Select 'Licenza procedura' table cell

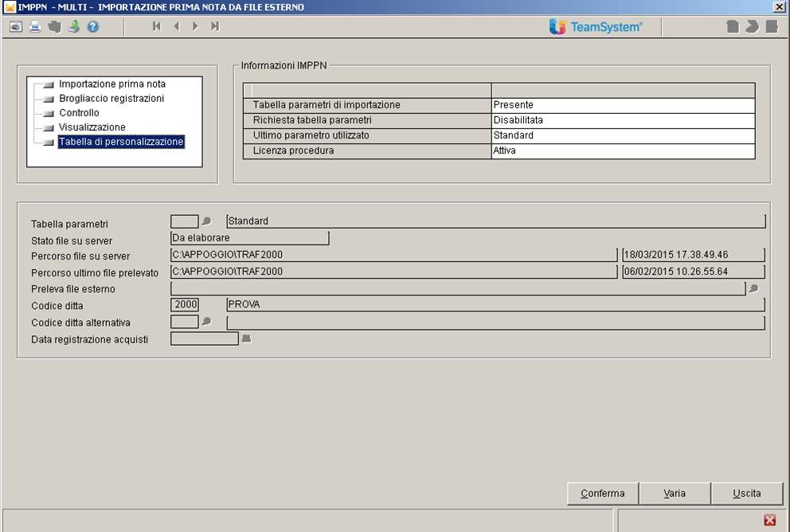(367, 151)
